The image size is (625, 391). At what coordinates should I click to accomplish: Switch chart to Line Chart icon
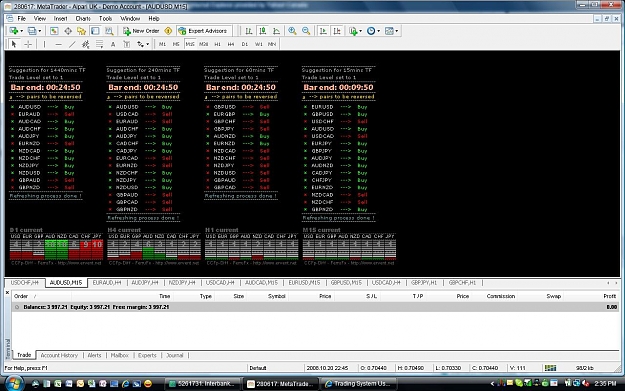pos(276,31)
